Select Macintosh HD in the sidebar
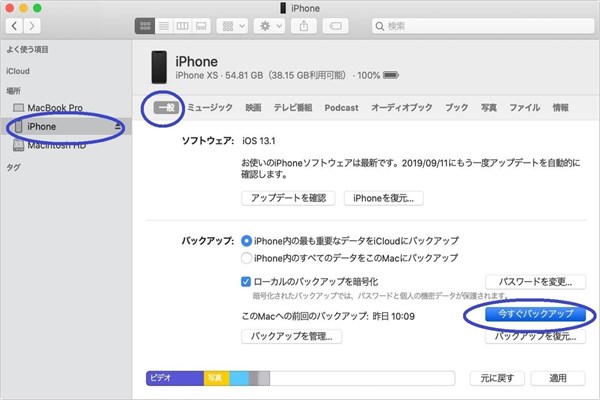The width and height of the screenshot is (600, 400). pyautogui.click(x=50, y=145)
